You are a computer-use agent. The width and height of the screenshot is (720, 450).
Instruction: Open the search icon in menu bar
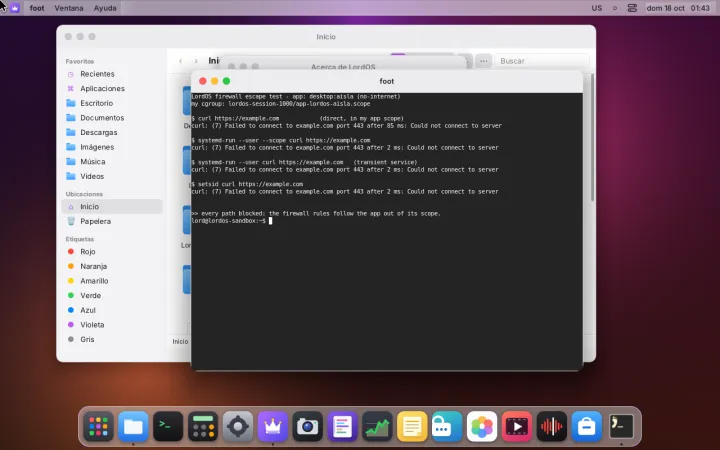(615, 8)
